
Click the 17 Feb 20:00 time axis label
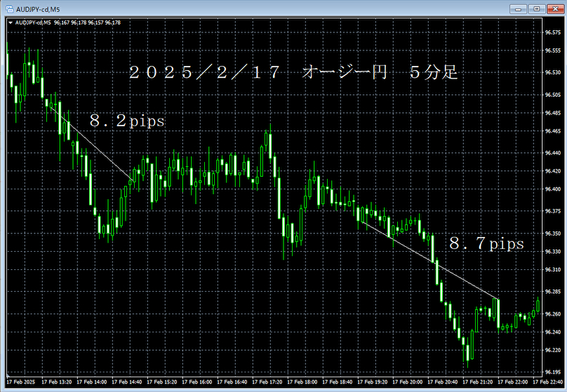point(407,382)
